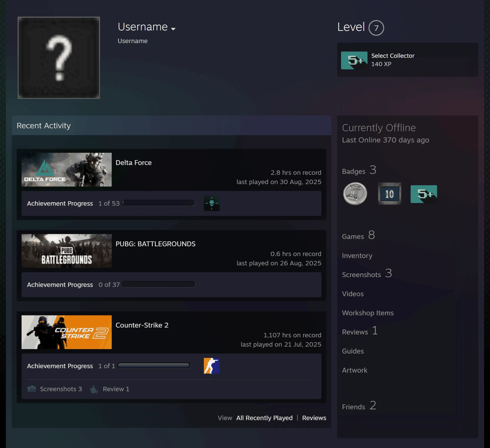Open the Reviews link beside All Recently Played
This screenshot has height=448, width=490.
click(314, 418)
